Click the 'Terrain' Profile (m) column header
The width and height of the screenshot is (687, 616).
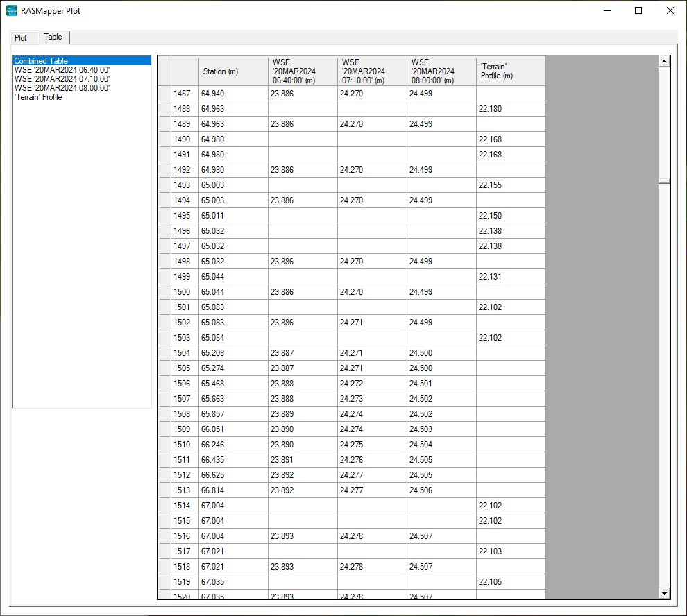(x=511, y=71)
